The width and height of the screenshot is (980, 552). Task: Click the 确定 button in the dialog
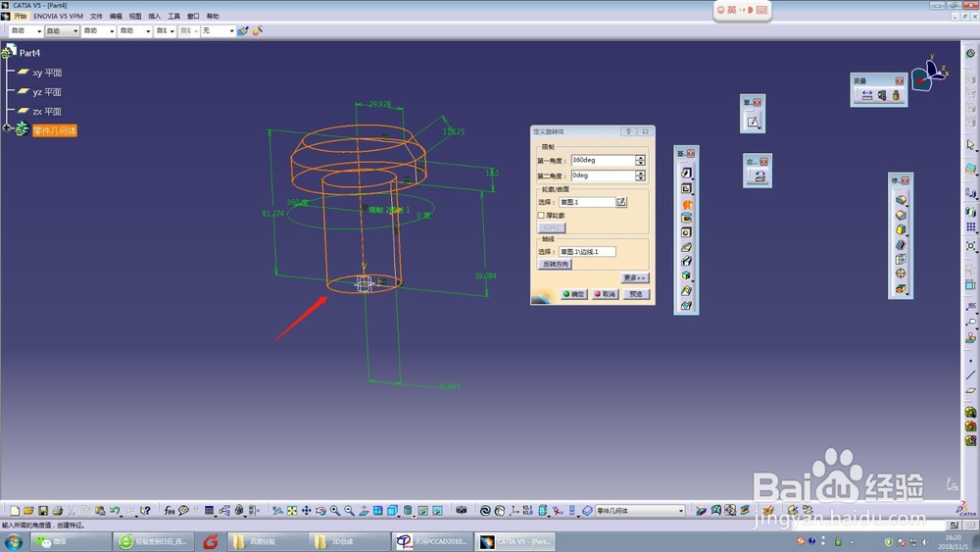[x=573, y=294]
